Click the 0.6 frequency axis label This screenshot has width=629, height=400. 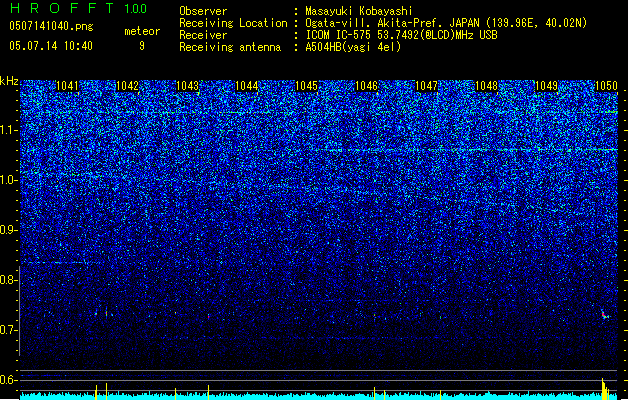tap(8, 380)
